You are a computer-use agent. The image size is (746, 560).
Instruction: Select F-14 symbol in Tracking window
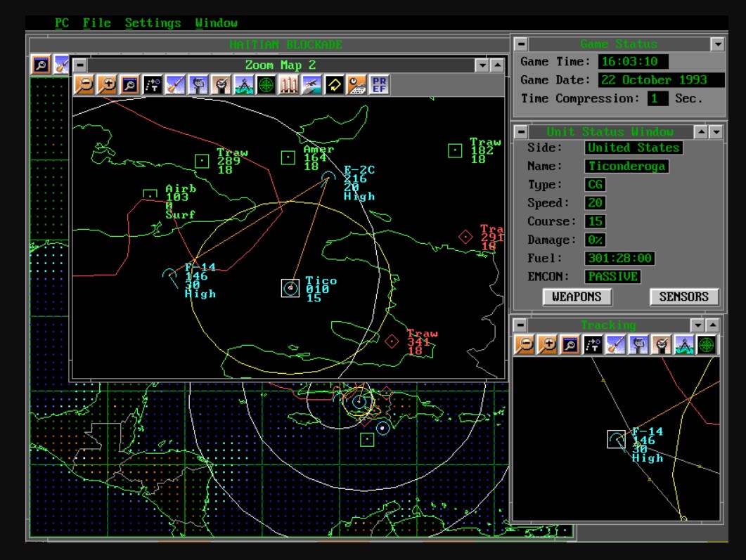[617, 439]
